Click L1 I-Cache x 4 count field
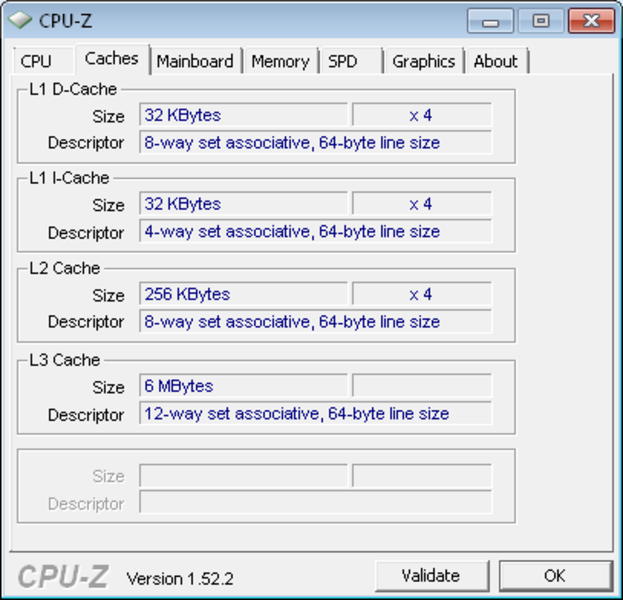Image resolution: width=623 pixels, height=600 pixels. pos(422,203)
